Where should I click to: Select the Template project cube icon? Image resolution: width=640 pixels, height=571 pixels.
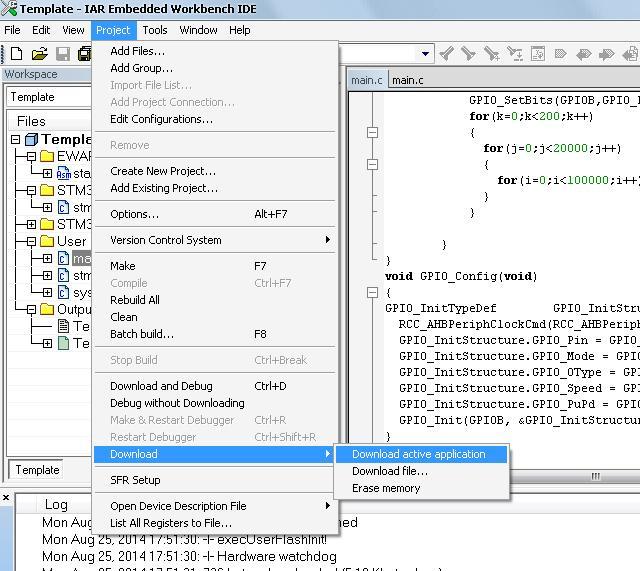click(x=31, y=140)
